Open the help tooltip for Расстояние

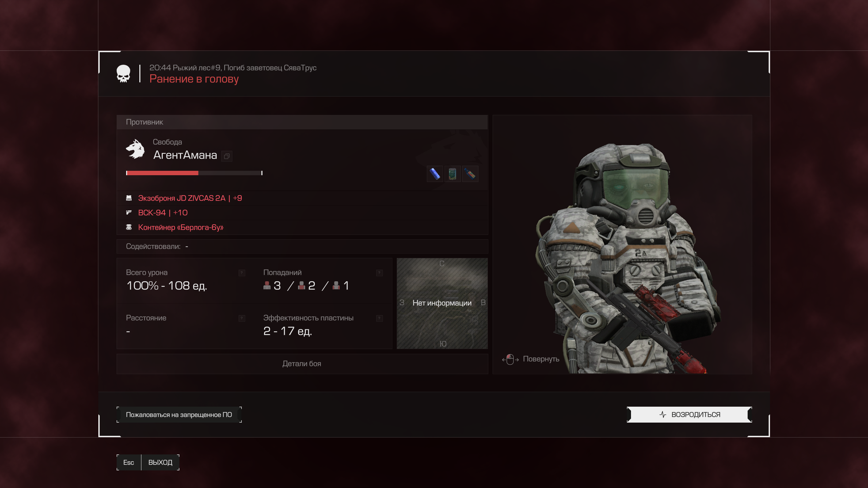point(242,318)
